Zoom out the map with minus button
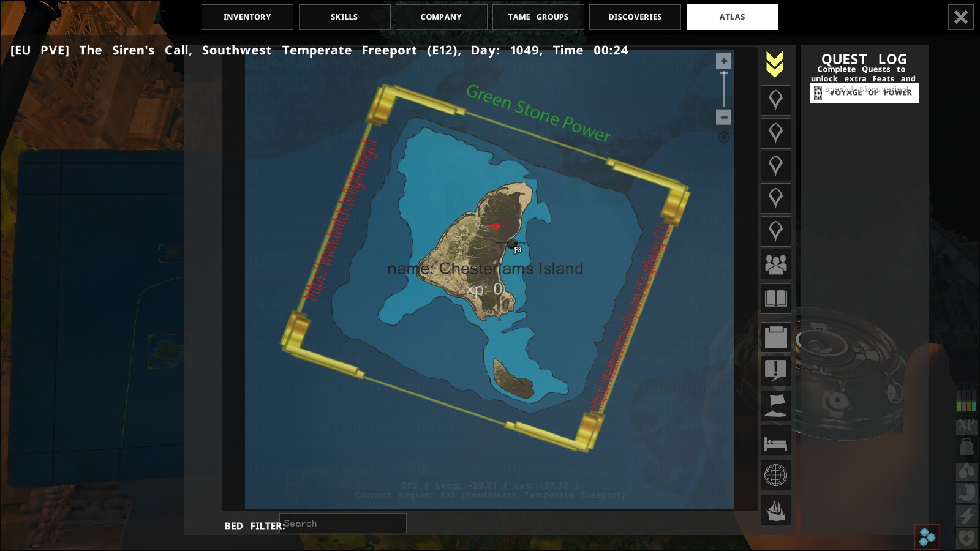 tap(724, 117)
